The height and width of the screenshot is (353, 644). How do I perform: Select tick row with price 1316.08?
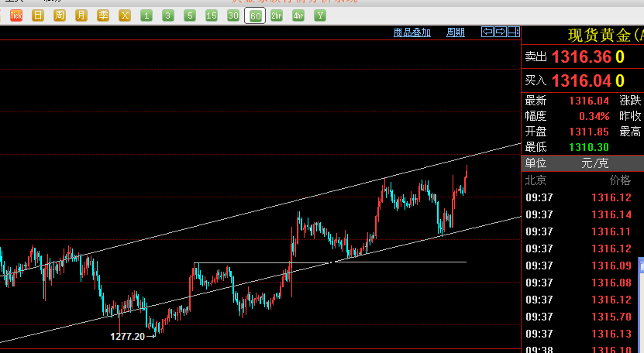click(583, 283)
